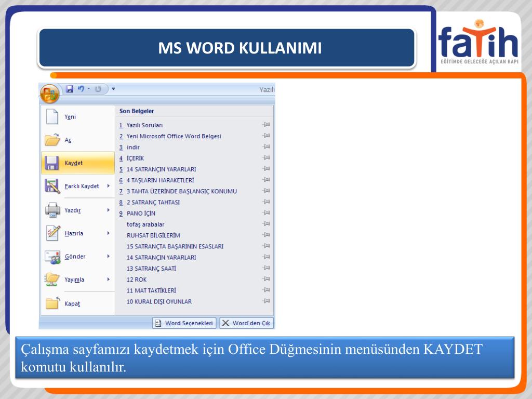
Task: Toggle pin for indir document
Action: (267, 147)
